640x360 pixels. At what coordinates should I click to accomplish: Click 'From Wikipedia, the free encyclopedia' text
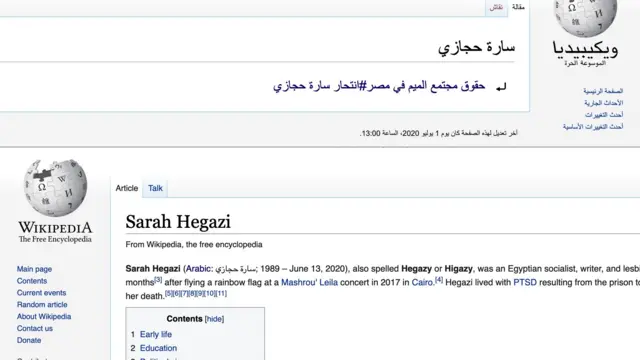pos(194,244)
